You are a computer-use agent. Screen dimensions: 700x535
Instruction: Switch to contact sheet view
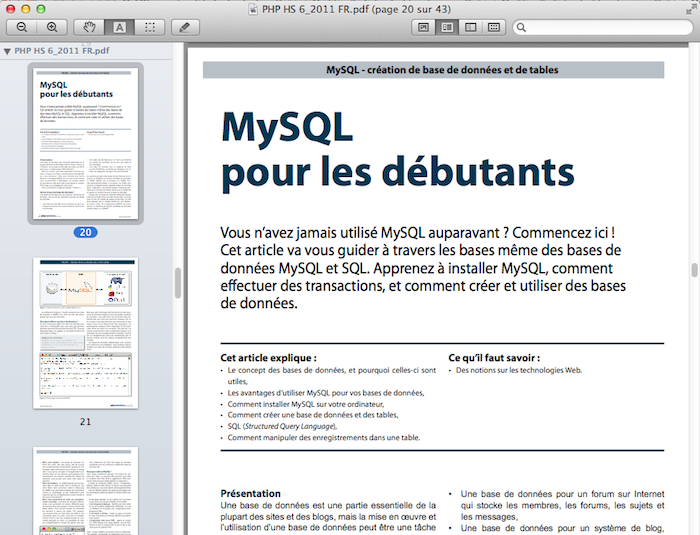(494, 27)
